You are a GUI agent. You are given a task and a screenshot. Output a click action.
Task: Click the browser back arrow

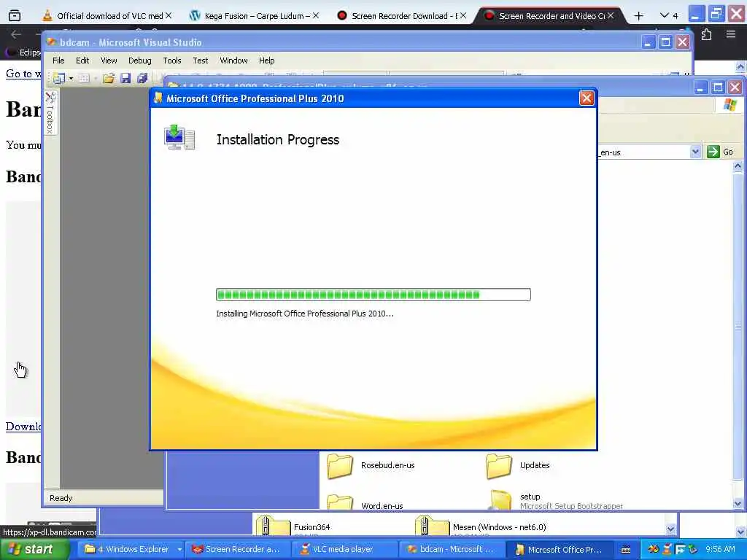(x=16, y=34)
